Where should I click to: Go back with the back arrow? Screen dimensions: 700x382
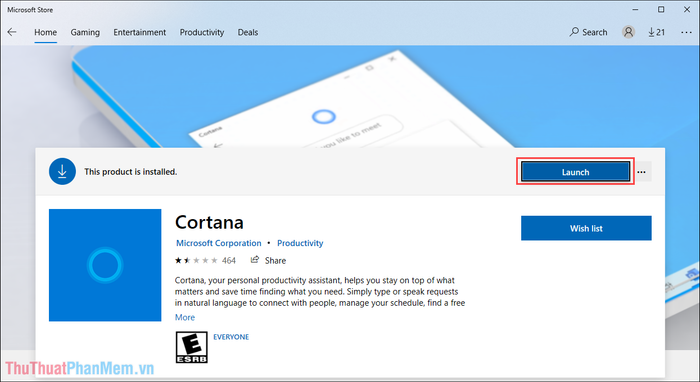(x=12, y=32)
